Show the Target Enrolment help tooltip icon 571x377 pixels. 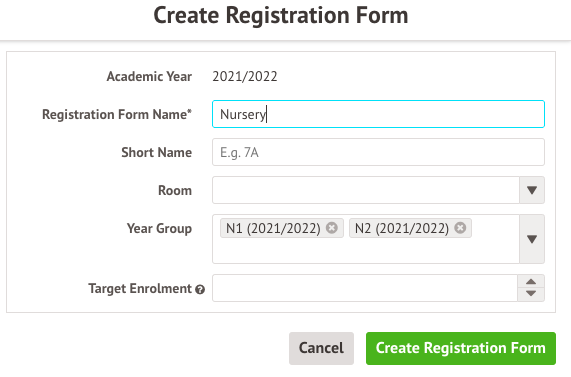(200, 290)
